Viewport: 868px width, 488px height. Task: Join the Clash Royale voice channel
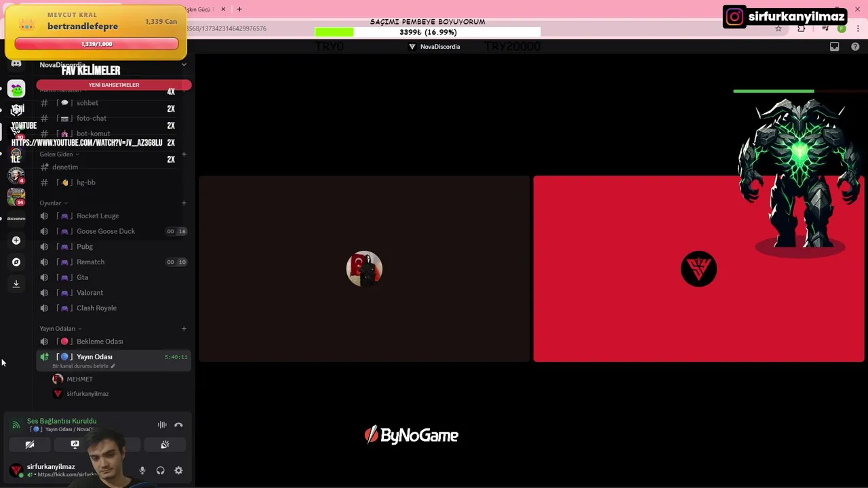click(x=113, y=308)
